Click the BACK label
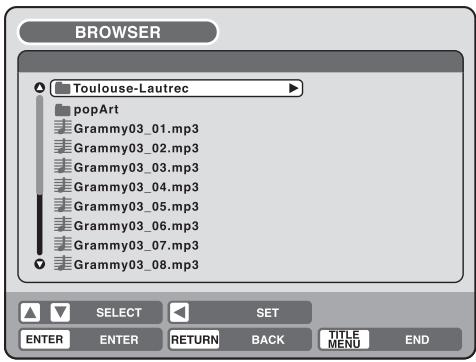 [x=268, y=340]
